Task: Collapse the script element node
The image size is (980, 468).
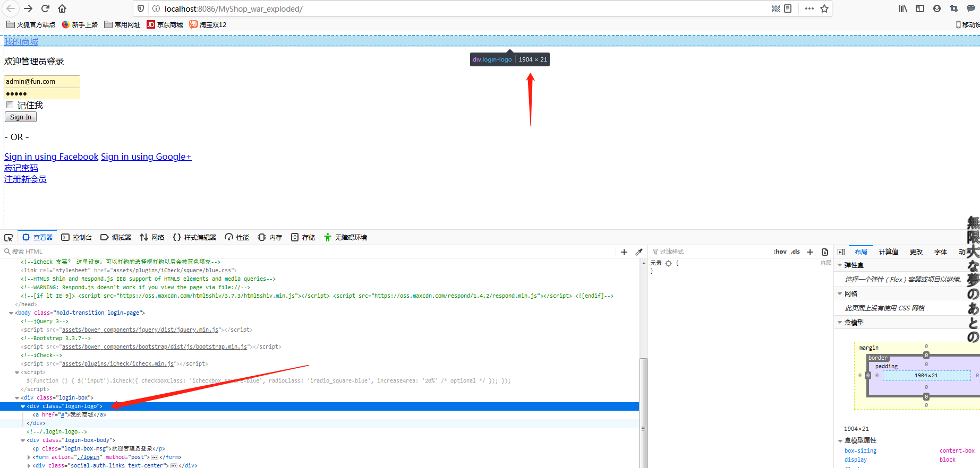Action: 17,372
